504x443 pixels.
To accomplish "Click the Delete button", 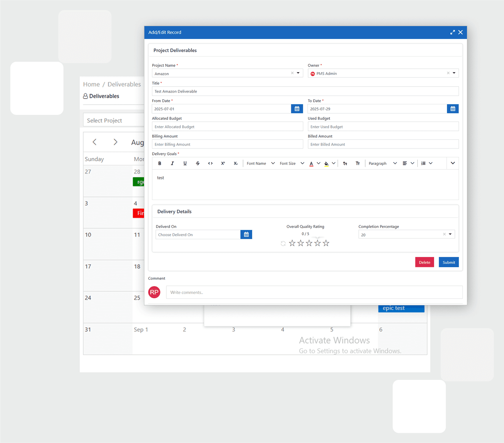I will pyautogui.click(x=425, y=262).
